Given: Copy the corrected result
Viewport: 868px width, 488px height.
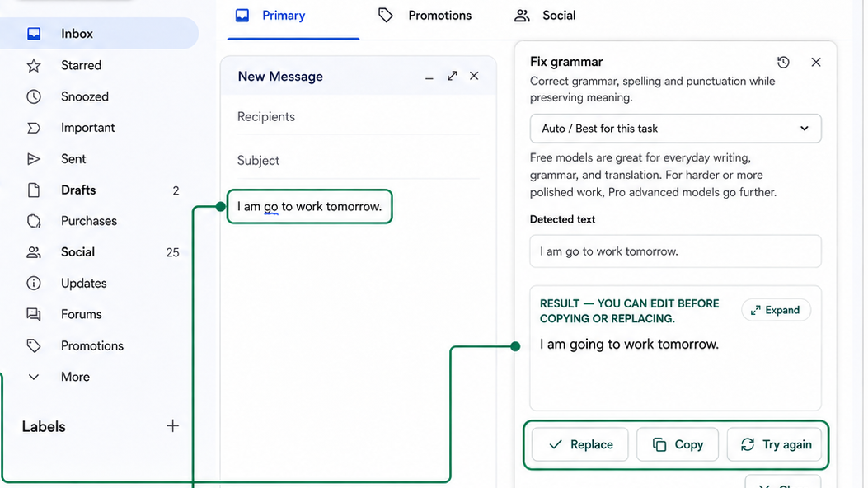Looking at the screenshot, I should coord(678,444).
